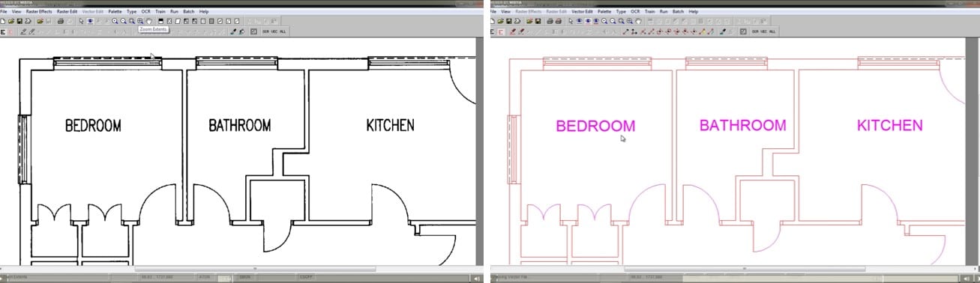Open Vector Edit menu in the right window
Image resolution: width=980 pixels, height=283 pixels.
coord(583,12)
